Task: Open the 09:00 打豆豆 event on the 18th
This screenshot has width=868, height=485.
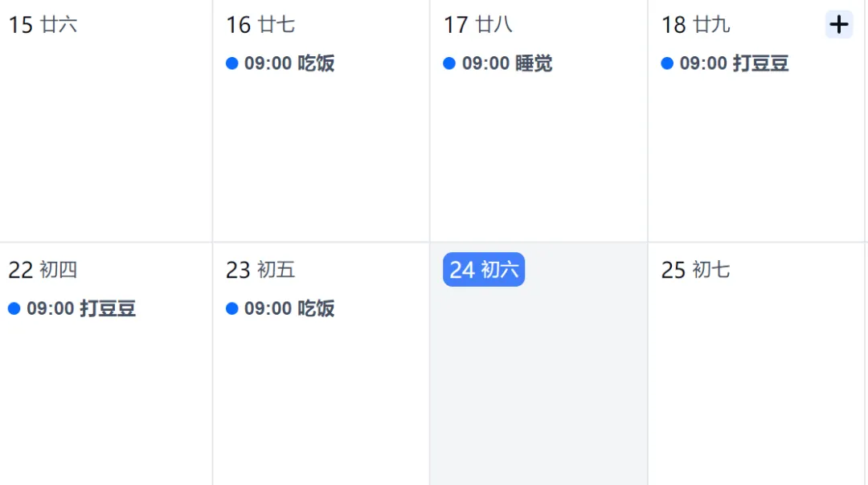Action: (725, 63)
